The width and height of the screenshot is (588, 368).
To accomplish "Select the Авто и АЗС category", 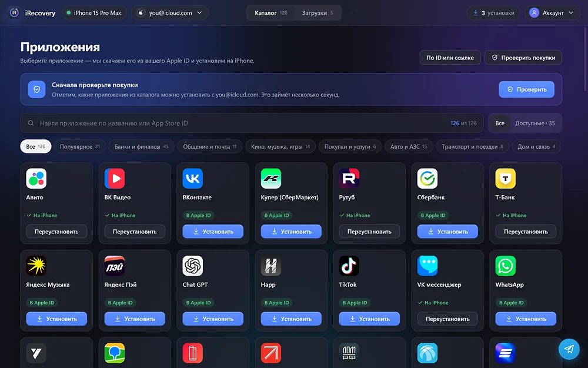I will click(409, 146).
